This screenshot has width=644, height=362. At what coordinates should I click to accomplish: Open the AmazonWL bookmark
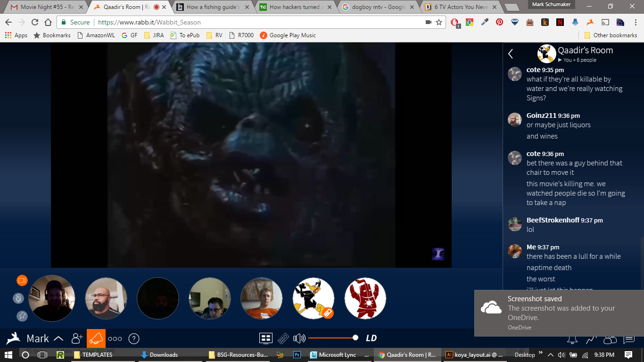(x=96, y=35)
